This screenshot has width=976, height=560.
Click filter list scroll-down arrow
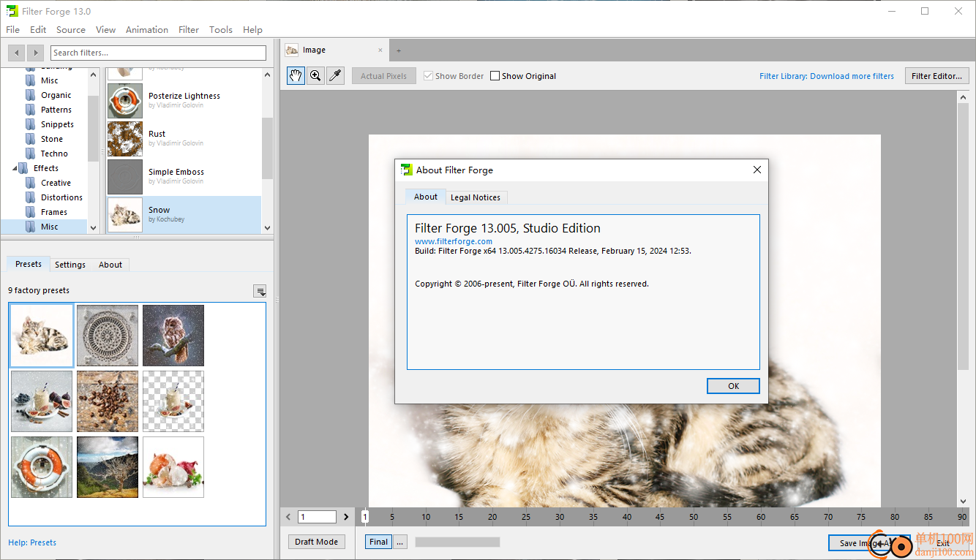point(267,227)
